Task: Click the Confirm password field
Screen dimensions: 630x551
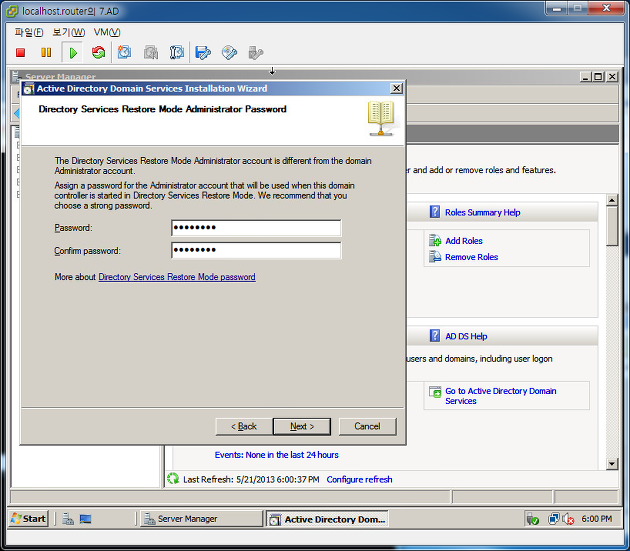Action: pos(256,250)
